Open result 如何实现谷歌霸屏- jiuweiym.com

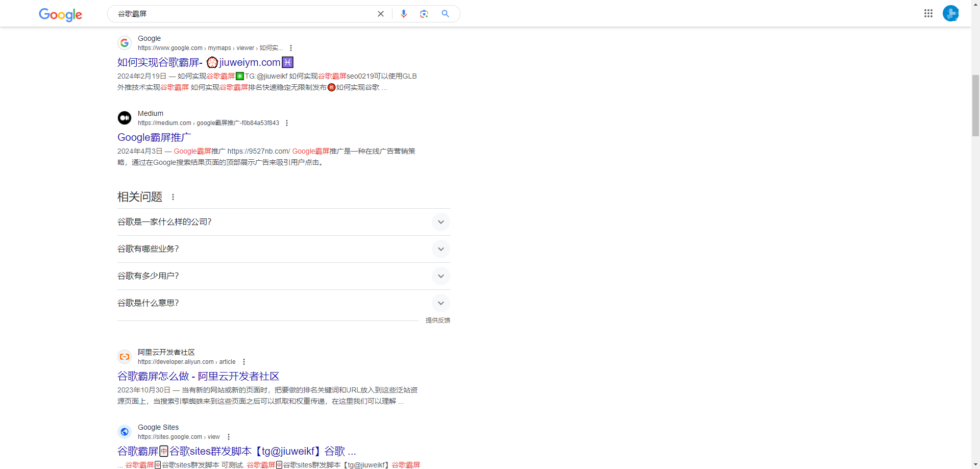pos(205,62)
